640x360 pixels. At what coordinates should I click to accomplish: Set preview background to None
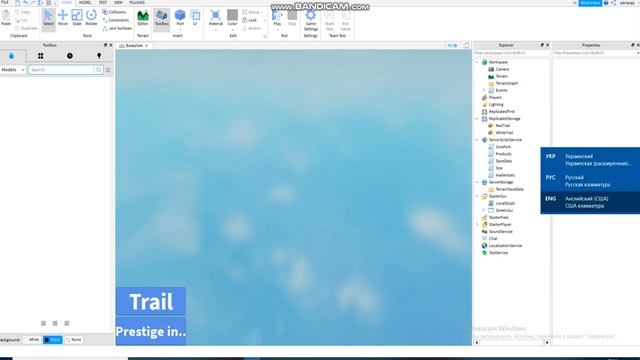click(74, 340)
